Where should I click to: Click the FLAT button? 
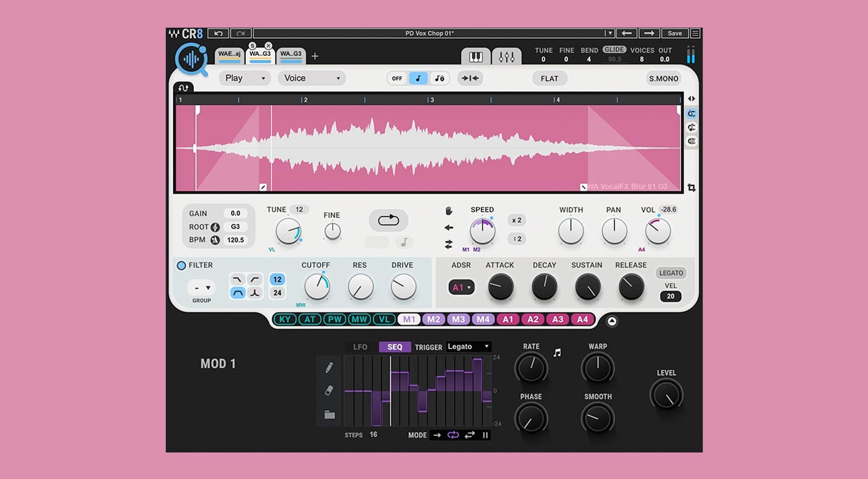pyautogui.click(x=550, y=78)
